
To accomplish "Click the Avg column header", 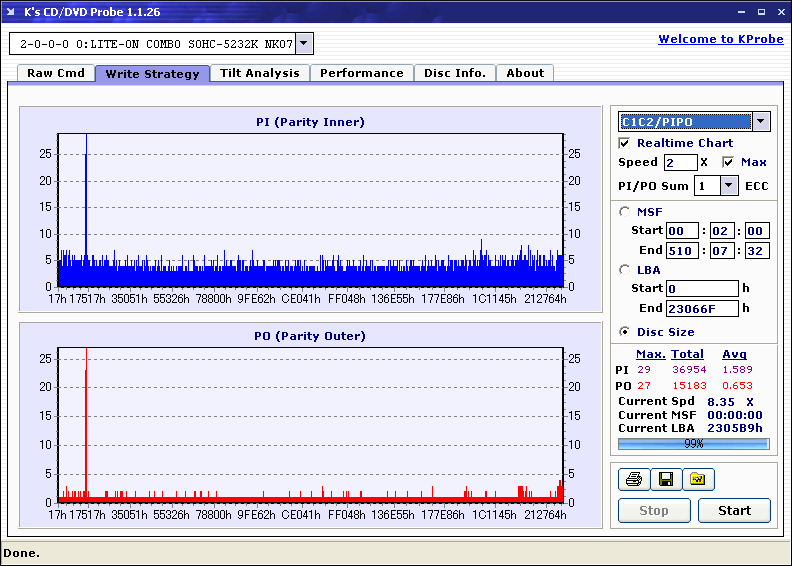I will 734,354.
